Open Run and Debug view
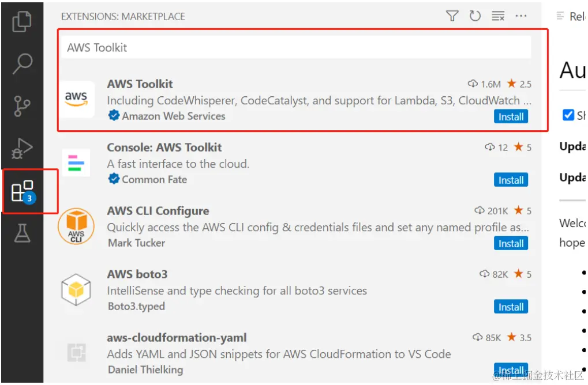Image resolution: width=588 pixels, height=385 pixels. coord(22,148)
